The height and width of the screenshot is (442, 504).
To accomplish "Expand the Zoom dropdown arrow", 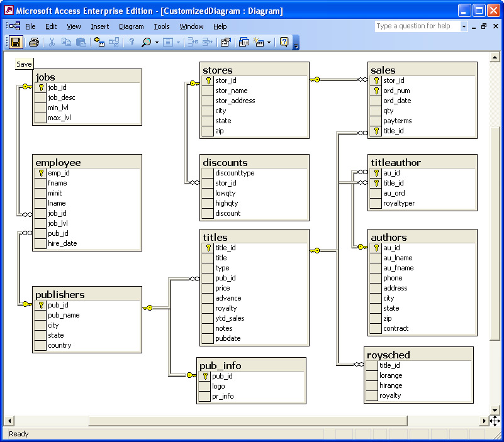I will click(x=157, y=42).
